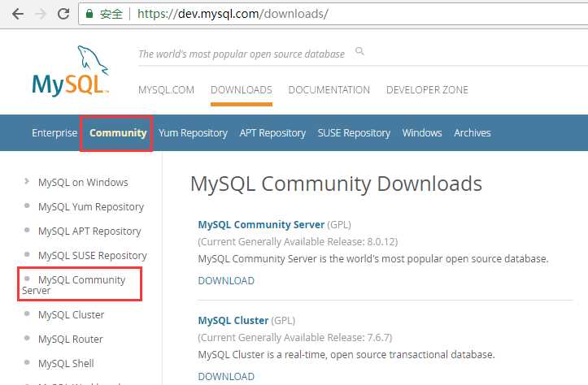Click the green secure padlock icon
The image size is (588, 385).
pyautogui.click(x=89, y=14)
